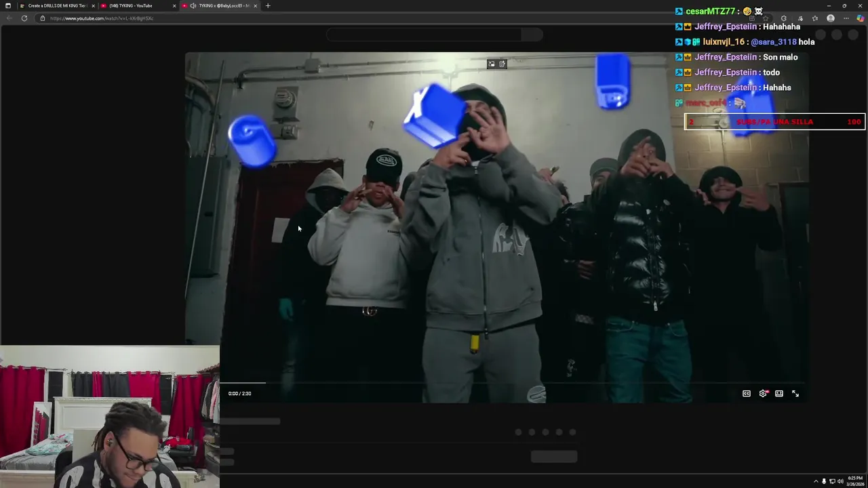The width and height of the screenshot is (868, 488).
Task: Open a new browser tab
Action: point(268,5)
